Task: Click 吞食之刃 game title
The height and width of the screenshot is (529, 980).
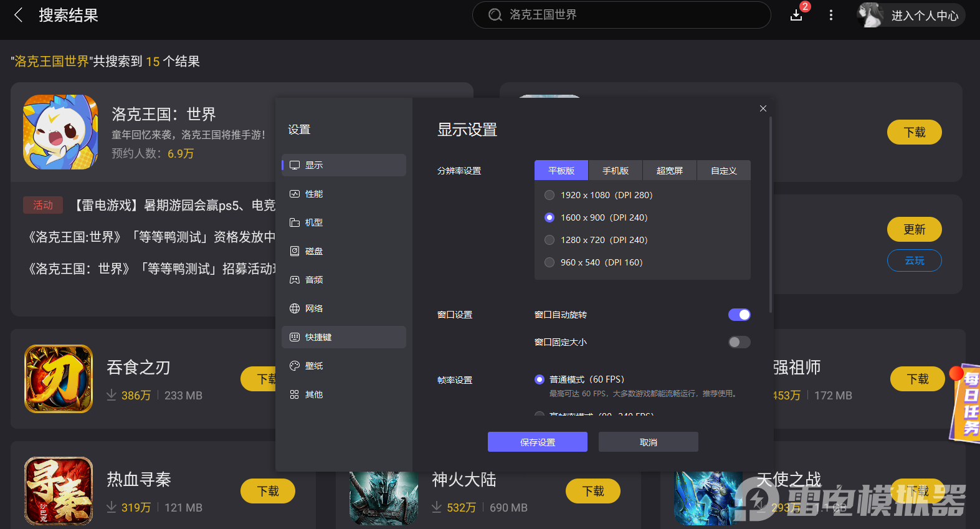Action: coord(138,368)
